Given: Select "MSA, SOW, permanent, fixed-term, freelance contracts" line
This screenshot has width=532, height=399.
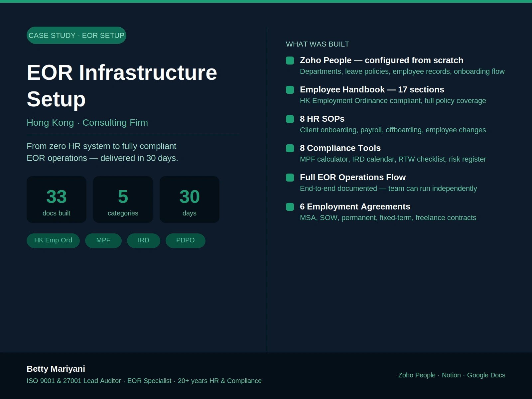Looking at the screenshot, I should pyautogui.click(x=388, y=218).
